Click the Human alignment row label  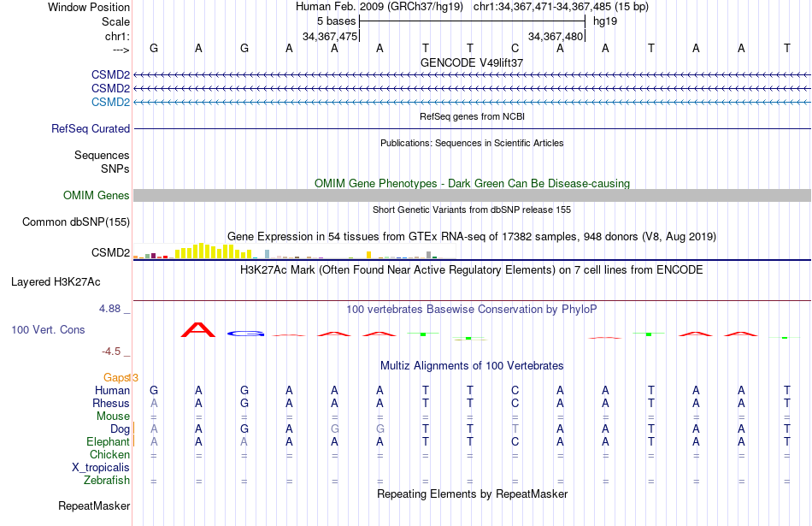click(x=112, y=390)
